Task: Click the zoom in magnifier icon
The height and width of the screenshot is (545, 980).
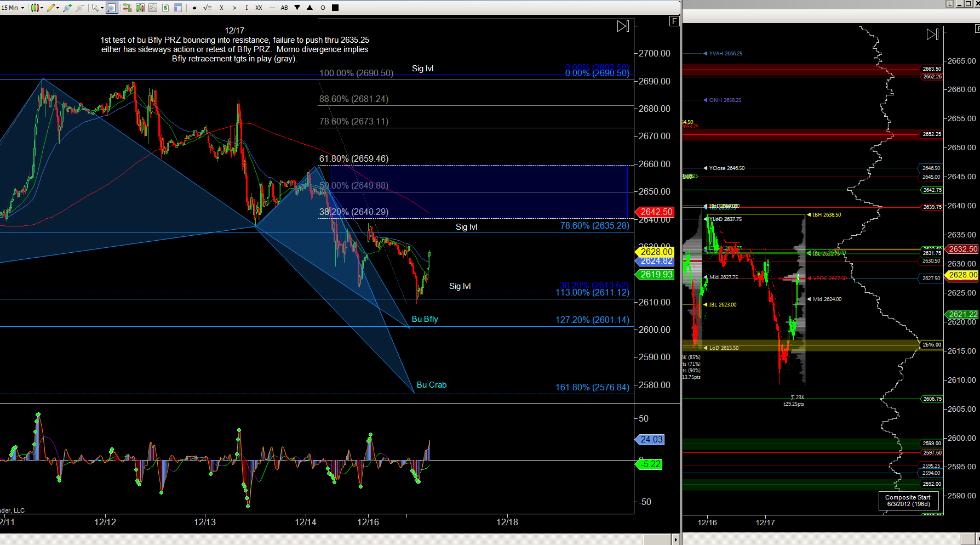Action: (67, 8)
